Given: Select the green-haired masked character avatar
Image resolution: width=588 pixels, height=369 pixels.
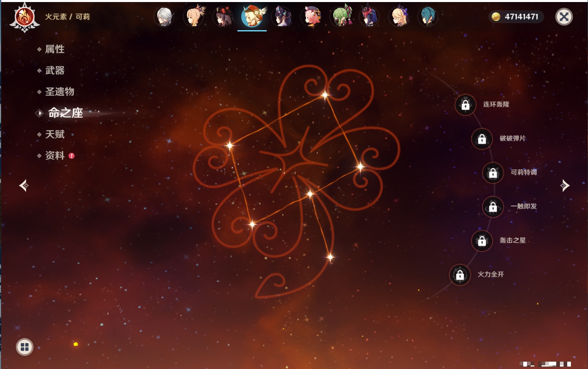Looking at the screenshot, I should (x=341, y=17).
